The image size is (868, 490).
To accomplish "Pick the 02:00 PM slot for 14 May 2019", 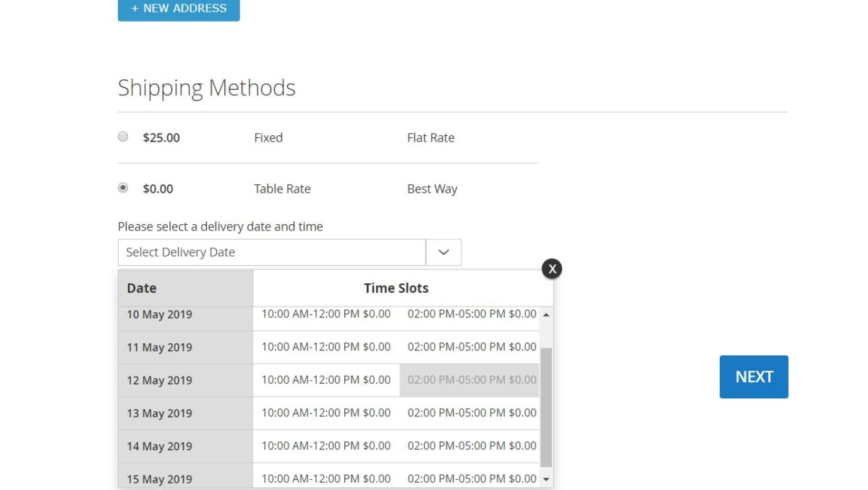I will tap(470, 445).
